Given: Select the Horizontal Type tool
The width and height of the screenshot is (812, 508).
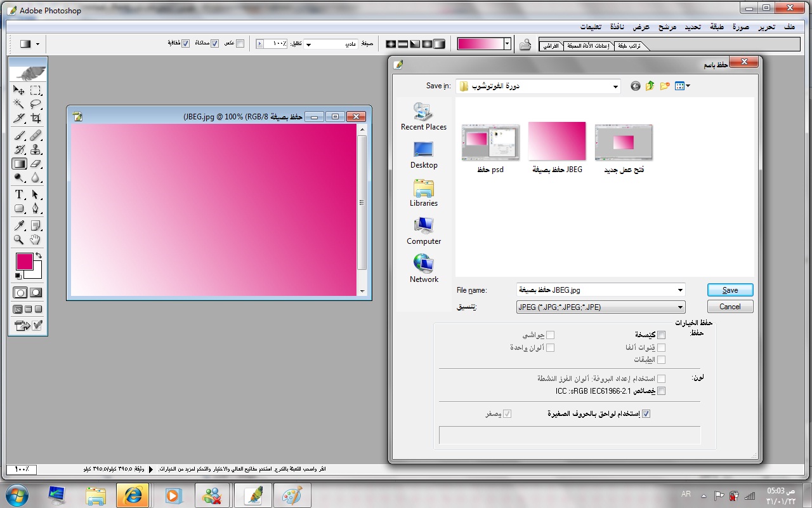Looking at the screenshot, I should tap(19, 194).
